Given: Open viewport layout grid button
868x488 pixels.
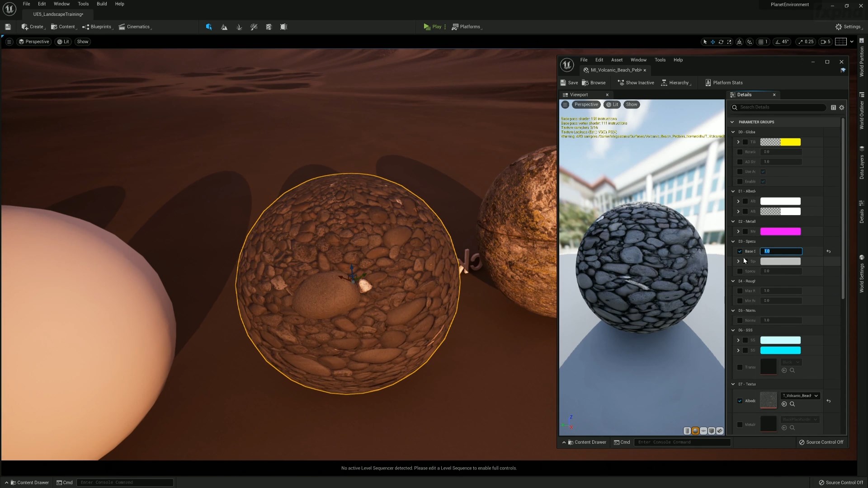Looking at the screenshot, I should [841, 42].
